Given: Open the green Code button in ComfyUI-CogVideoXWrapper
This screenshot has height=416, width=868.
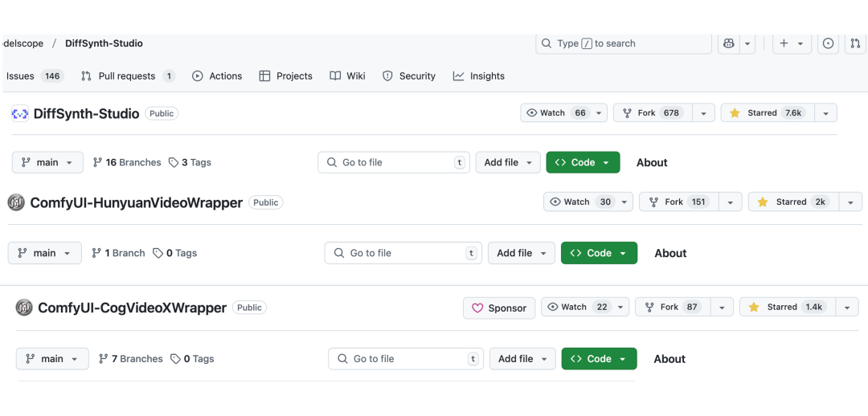Looking at the screenshot, I should (x=599, y=358).
